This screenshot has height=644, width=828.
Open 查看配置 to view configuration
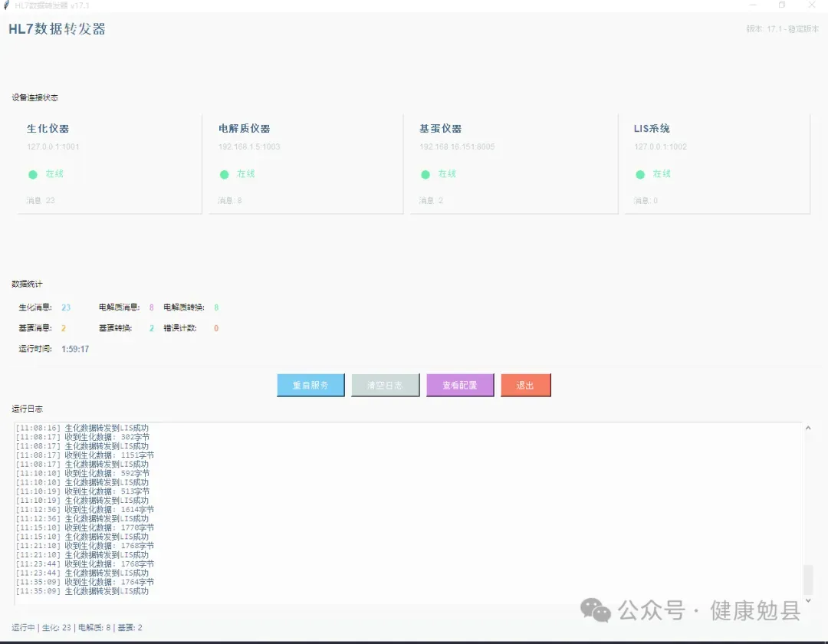(x=460, y=386)
